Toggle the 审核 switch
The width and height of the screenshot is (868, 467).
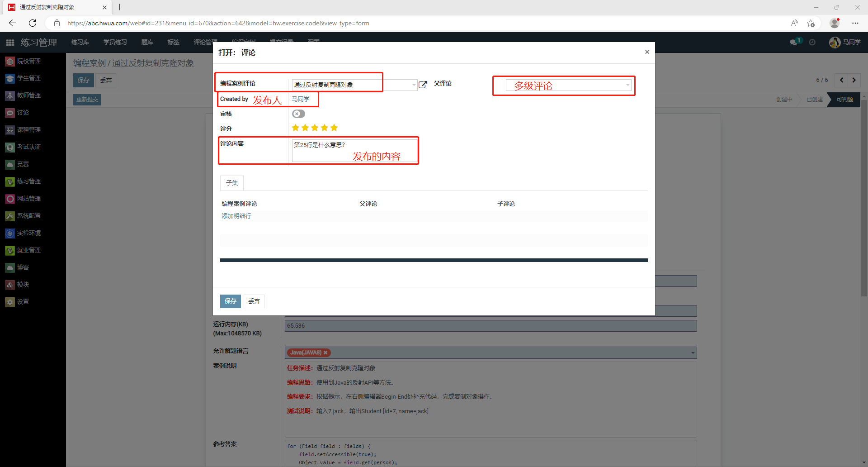tap(298, 114)
